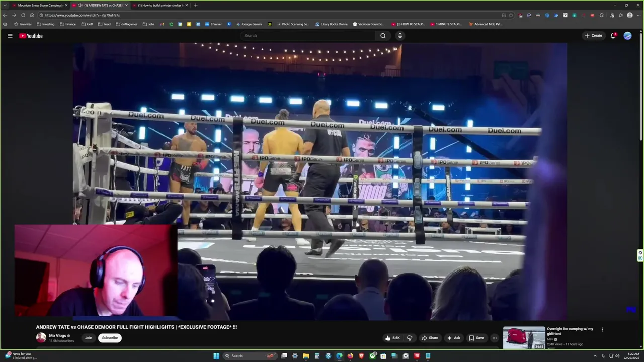This screenshot has height=362, width=644.
Task: Start voice search with the microphone icon
Action: [400, 36]
